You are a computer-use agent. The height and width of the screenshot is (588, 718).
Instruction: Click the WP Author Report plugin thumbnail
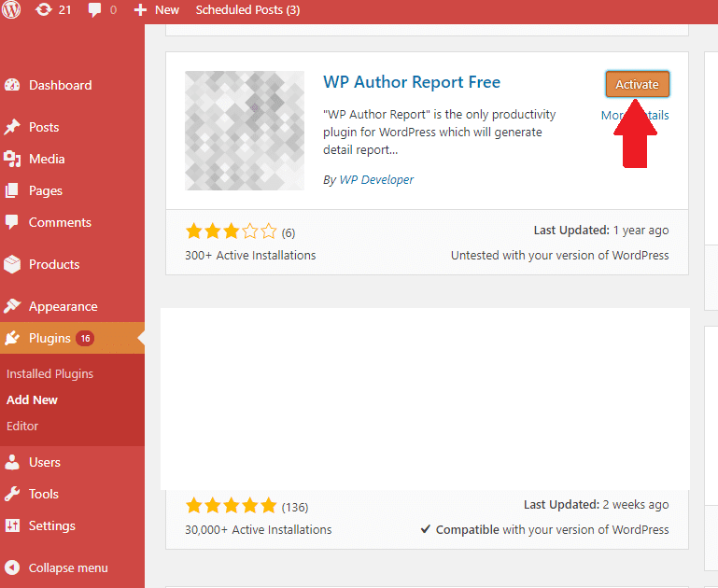point(245,131)
